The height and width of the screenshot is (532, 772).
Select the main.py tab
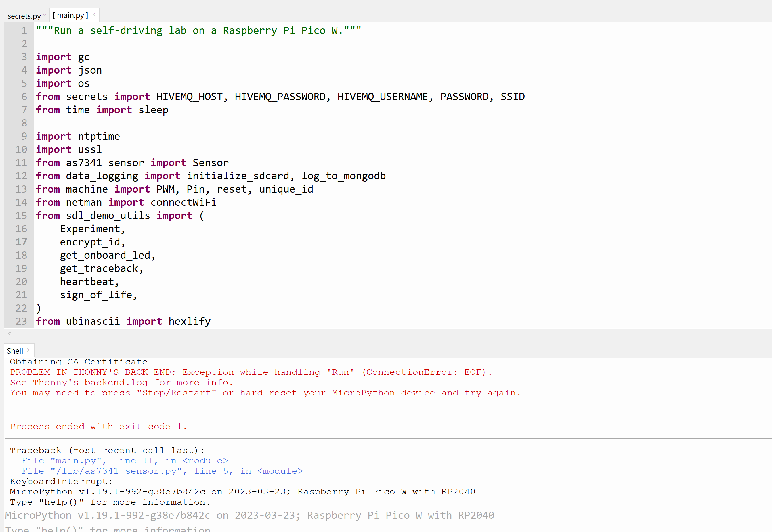click(x=70, y=15)
